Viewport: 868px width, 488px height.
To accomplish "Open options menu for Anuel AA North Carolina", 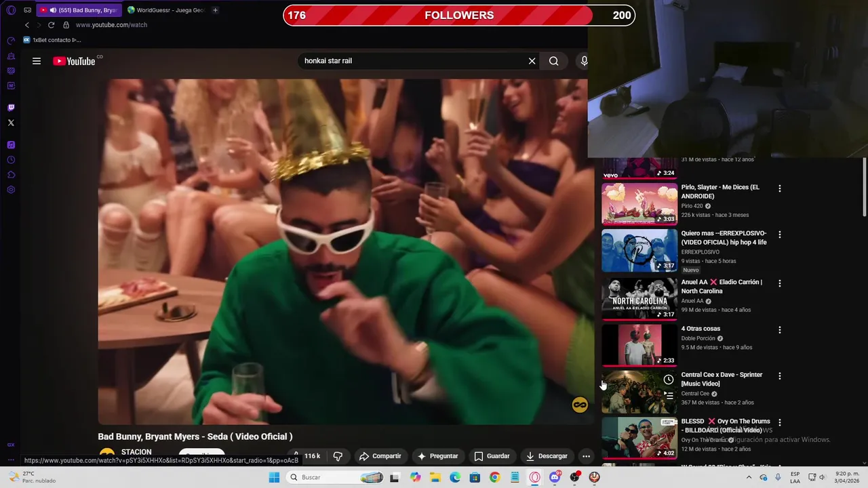I will coord(779,283).
